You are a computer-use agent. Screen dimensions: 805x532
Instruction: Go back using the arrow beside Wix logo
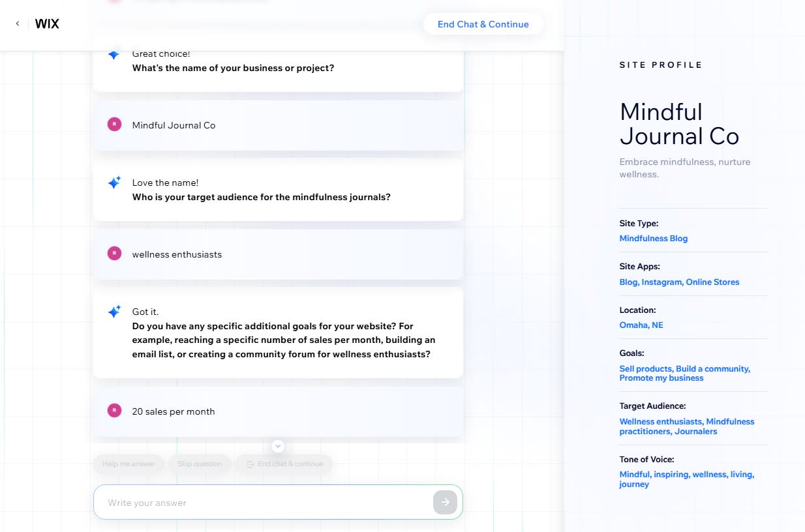[18, 24]
